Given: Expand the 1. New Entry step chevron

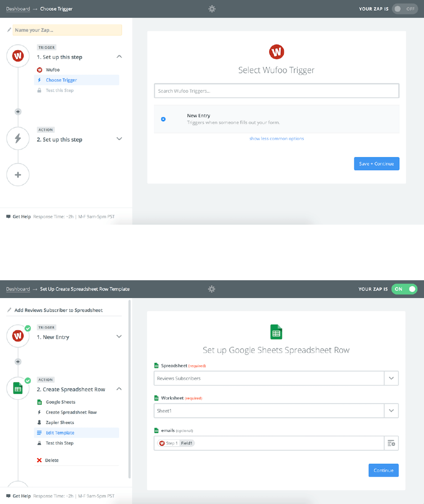Looking at the screenshot, I should tap(119, 337).
